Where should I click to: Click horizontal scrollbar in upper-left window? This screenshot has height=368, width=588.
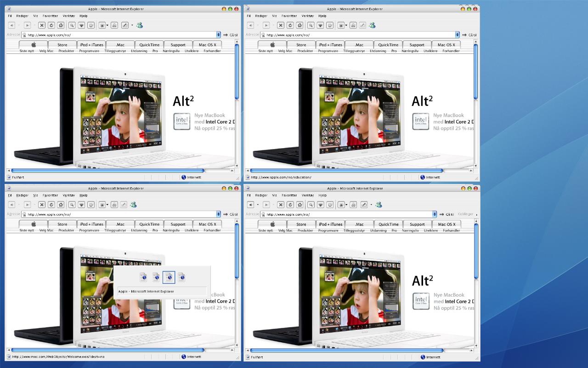point(108,171)
